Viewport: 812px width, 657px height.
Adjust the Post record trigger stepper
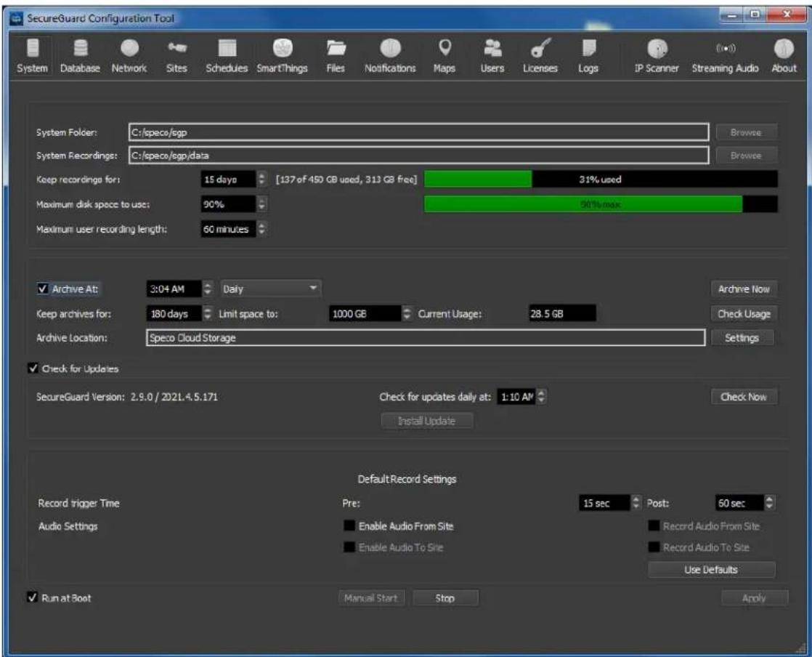(x=770, y=503)
